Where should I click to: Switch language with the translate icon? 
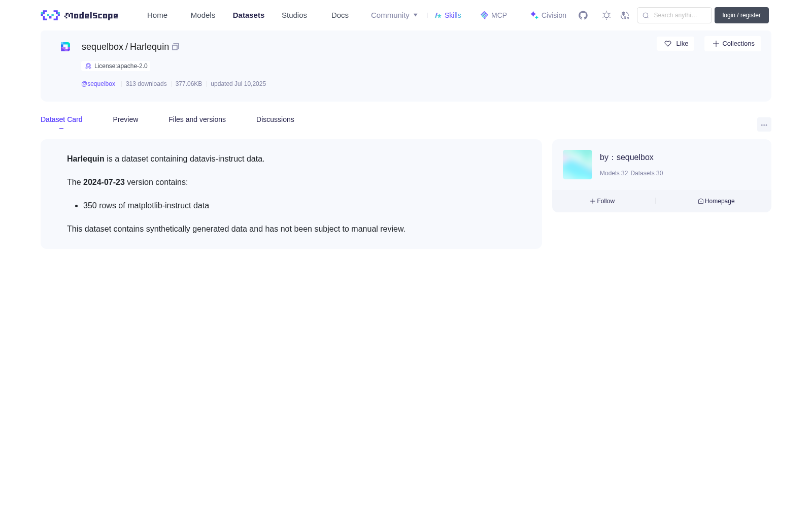(625, 15)
